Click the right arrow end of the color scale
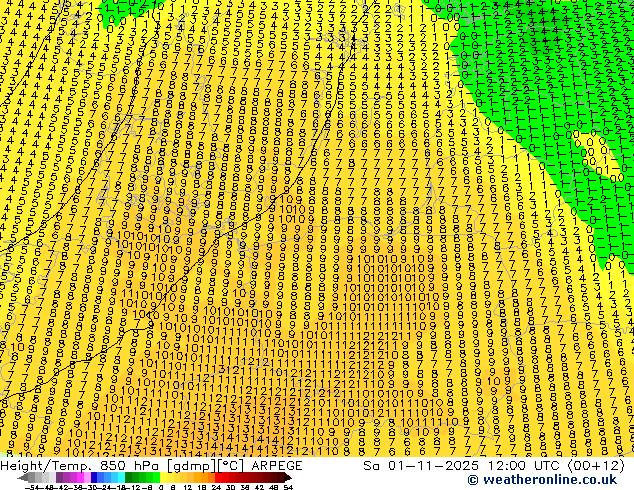634x490 pixels. (288, 477)
